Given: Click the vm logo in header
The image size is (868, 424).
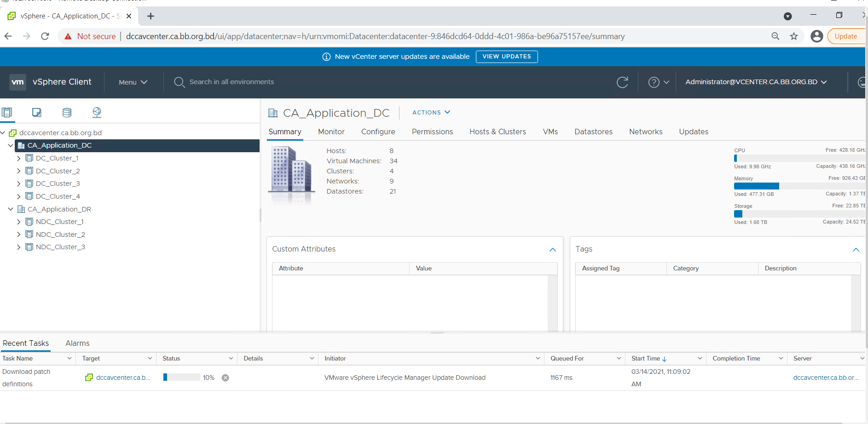Looking at the screenshot, I should coord(17,82).
